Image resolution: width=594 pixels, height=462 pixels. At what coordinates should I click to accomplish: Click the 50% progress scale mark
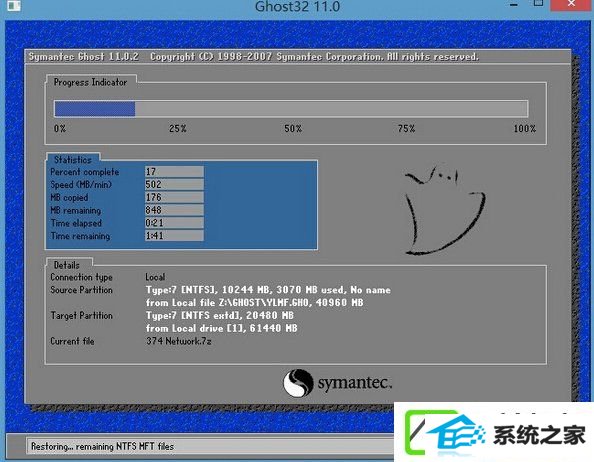(x=293, y=129)
